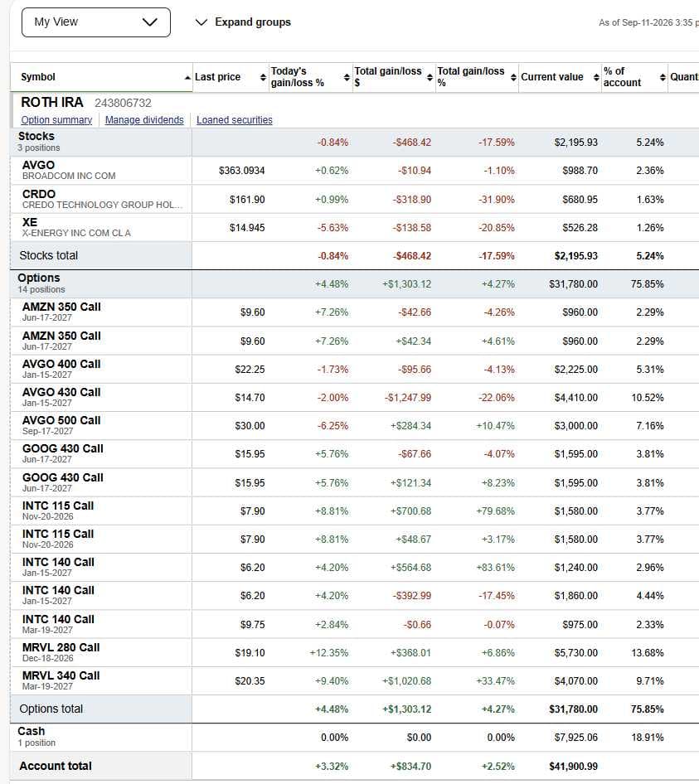
Task: Open the My View dropdown
Action: [x=96, y=22]
